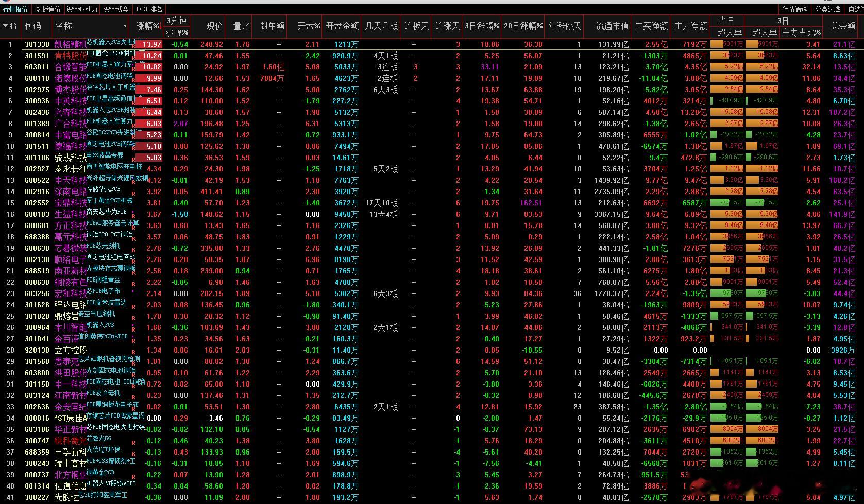Select stock 合锻智能 in the list
The image size is (864, 504).
(71, 67)
